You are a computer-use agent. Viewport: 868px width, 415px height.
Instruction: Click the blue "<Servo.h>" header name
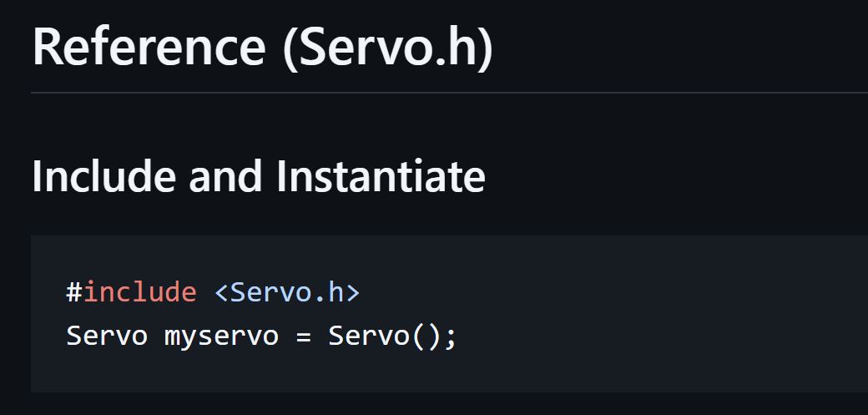coord(287,292)
